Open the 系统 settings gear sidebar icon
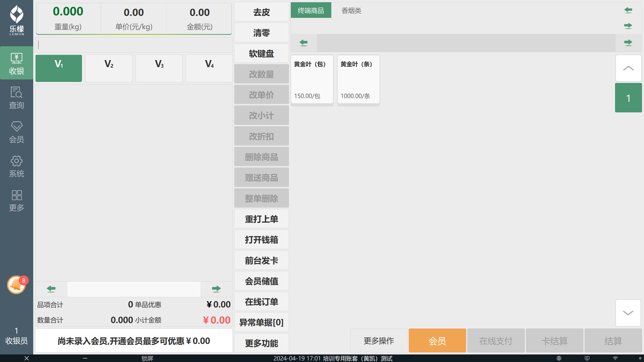Screen dimensions: 644x362 pos(17,166)
